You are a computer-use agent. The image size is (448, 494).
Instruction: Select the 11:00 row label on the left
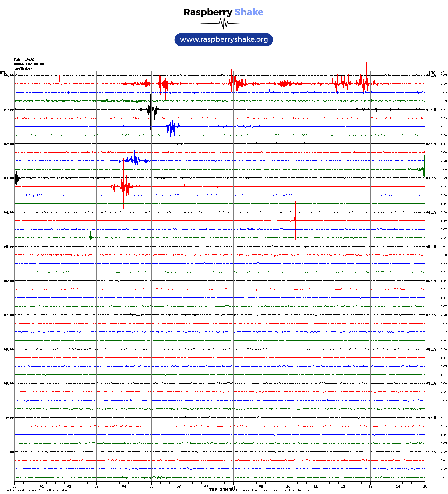[9, 452]
